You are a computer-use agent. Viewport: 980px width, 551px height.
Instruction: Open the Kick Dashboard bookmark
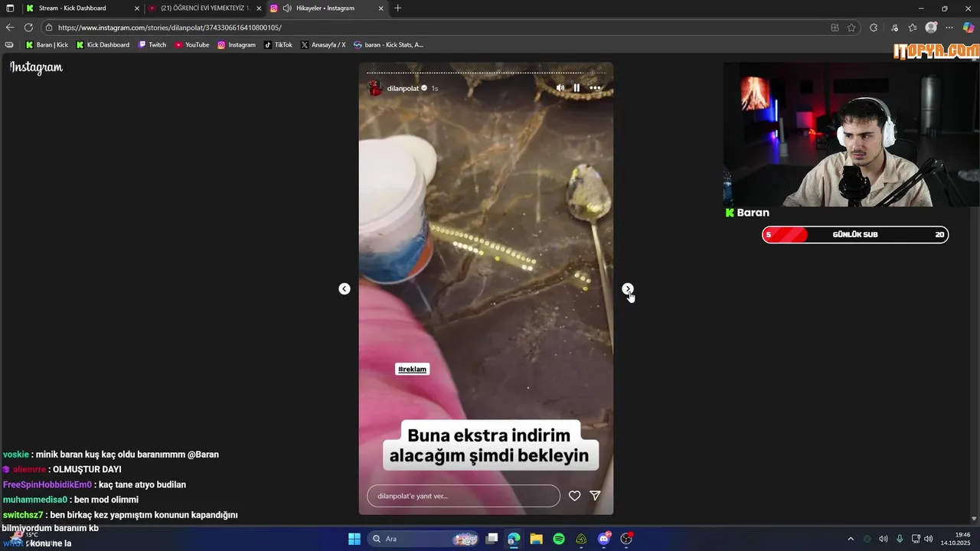click(x=103, y=44)
